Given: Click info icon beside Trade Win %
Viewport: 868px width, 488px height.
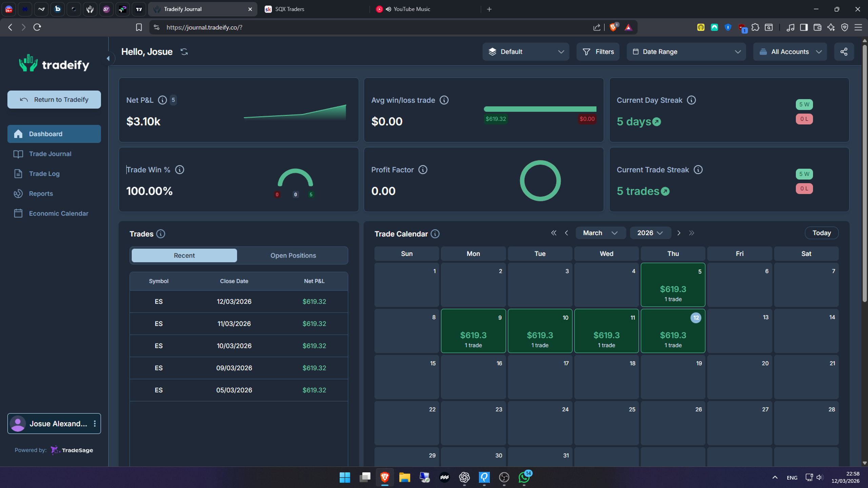Looking at the screenshot, I should [x=179, y=169].
